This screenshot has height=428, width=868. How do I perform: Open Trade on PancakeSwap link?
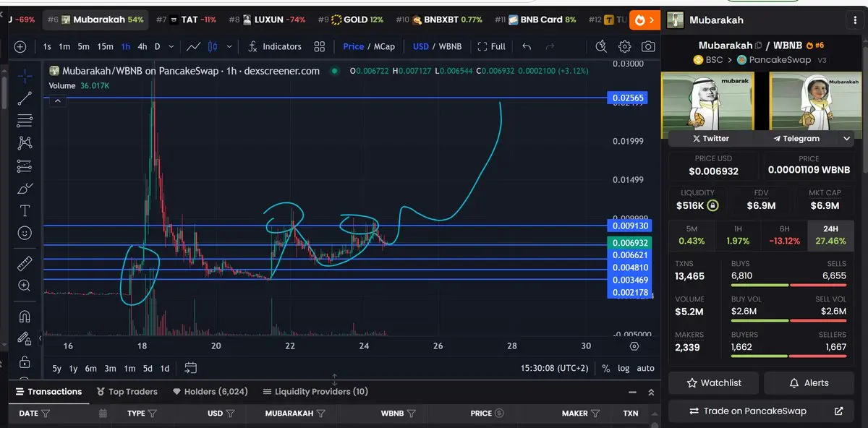[761, 411]
